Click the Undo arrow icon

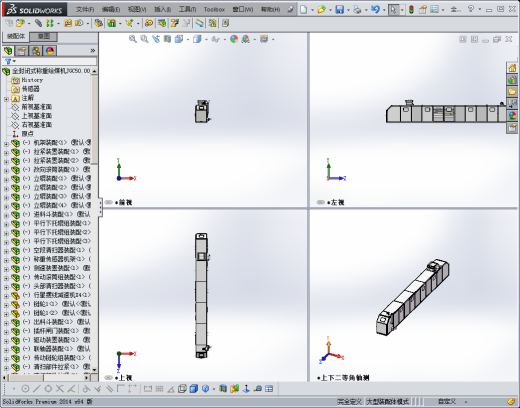click(x=375, y=10)
